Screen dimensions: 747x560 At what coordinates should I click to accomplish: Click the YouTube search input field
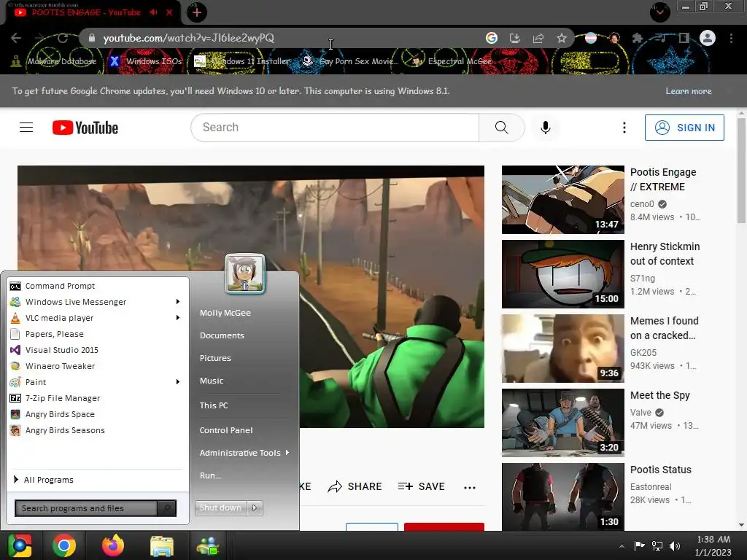point(335,127)
